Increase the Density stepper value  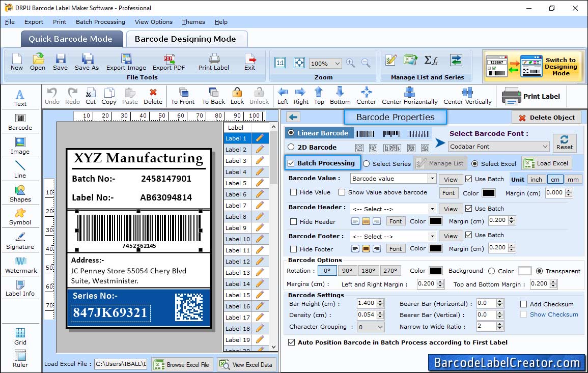[380, 312]
